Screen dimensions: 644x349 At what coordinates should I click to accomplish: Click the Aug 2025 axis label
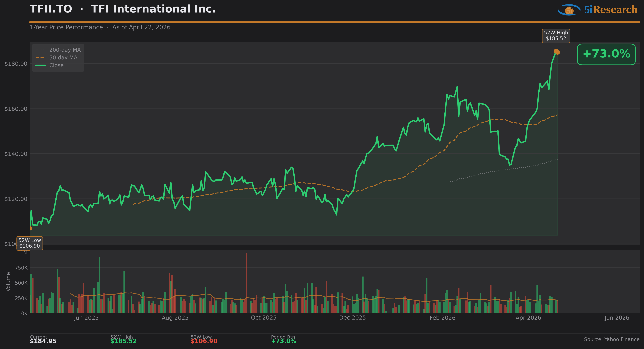click(175, 318)
